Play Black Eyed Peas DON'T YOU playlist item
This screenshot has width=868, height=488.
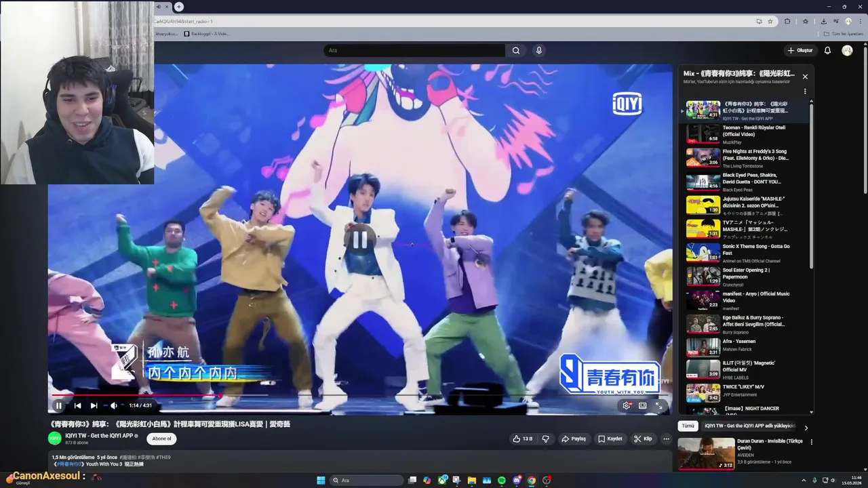(x=744, y=181)
